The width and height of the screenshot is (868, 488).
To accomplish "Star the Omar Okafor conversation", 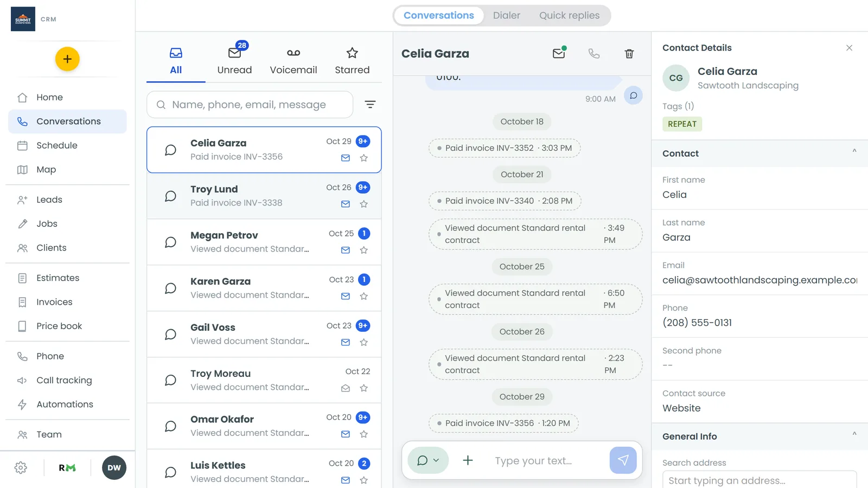I will click(364, 434).
